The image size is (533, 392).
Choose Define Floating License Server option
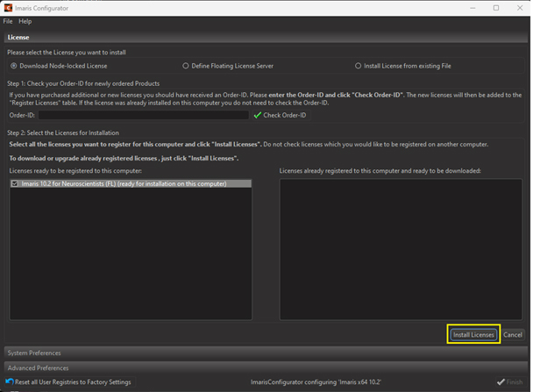186,66
